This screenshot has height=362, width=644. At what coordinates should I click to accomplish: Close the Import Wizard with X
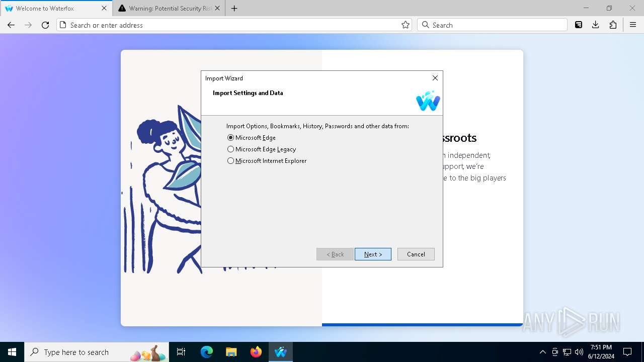(435, 78)
